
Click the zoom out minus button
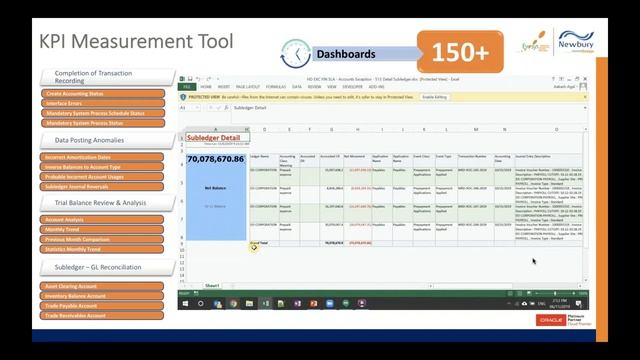point(536,293)
